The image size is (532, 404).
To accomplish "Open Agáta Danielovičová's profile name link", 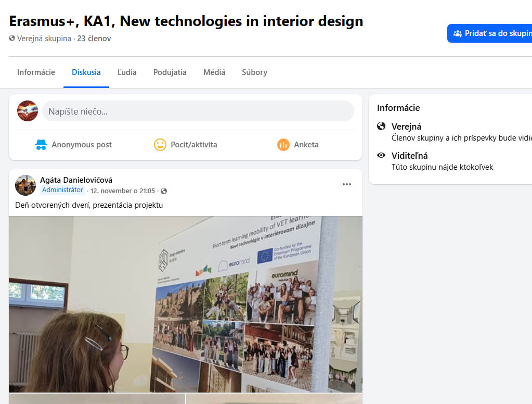I will click(76, 180).
